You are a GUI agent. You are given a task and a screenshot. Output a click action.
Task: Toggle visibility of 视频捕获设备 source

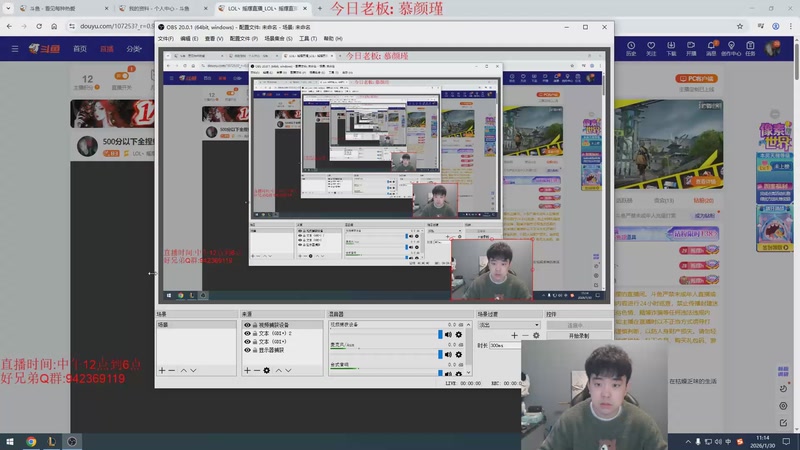coord(247,325)
